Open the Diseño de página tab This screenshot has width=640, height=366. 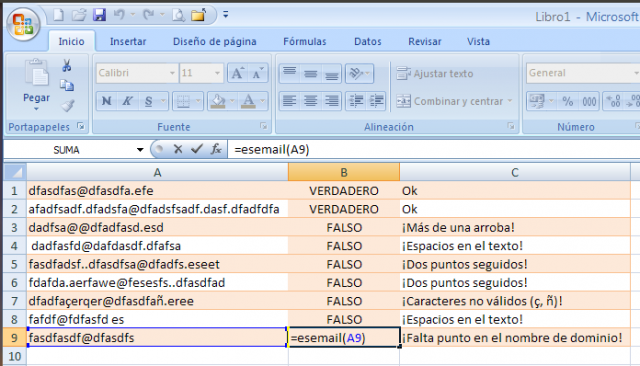(215, 42)
